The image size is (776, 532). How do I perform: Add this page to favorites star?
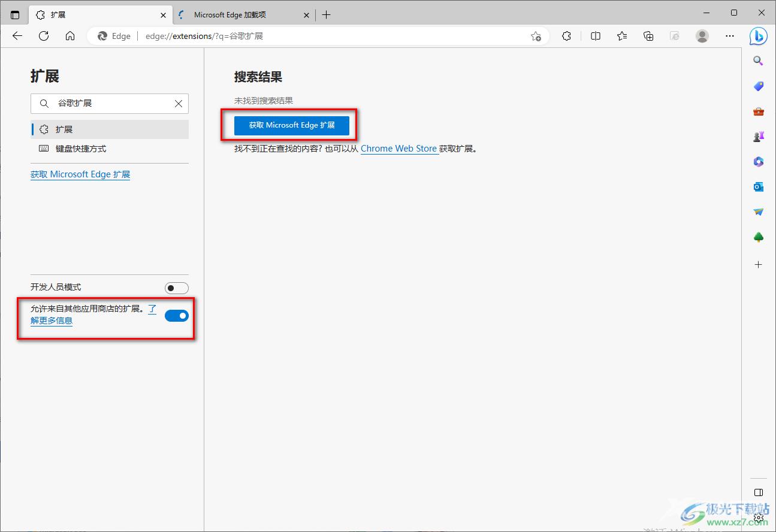pos(536,36)
